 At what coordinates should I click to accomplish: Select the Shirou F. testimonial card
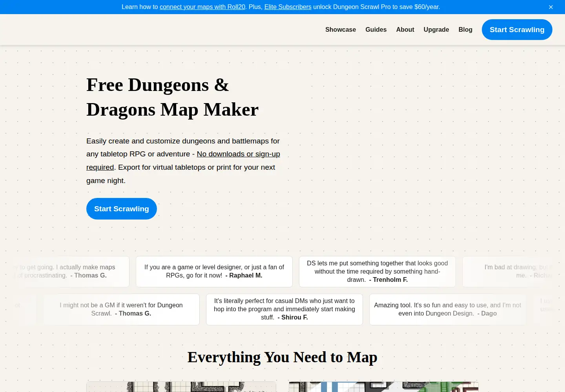(284, 309)
